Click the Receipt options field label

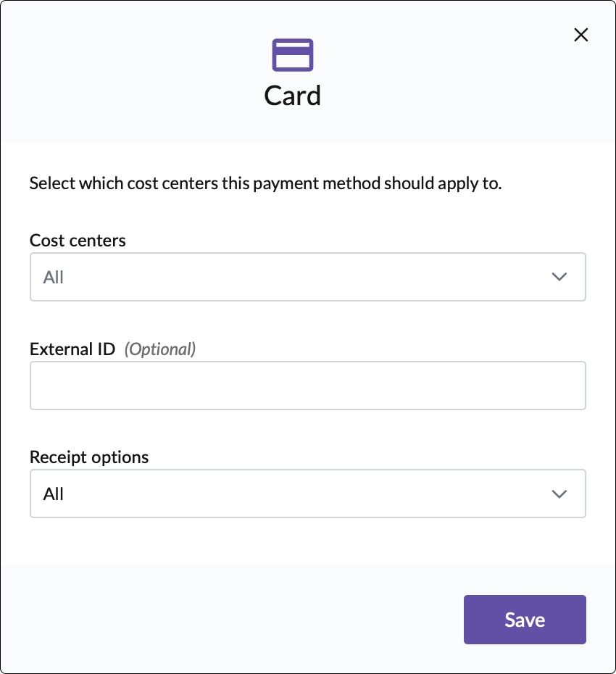pyautogui.click(x=89, y=457)
